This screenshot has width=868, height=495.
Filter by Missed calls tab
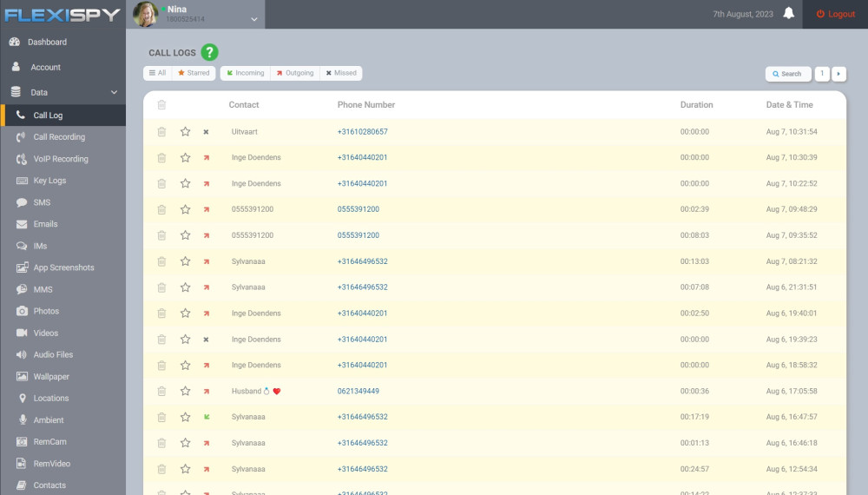click(x=341, y=73)
